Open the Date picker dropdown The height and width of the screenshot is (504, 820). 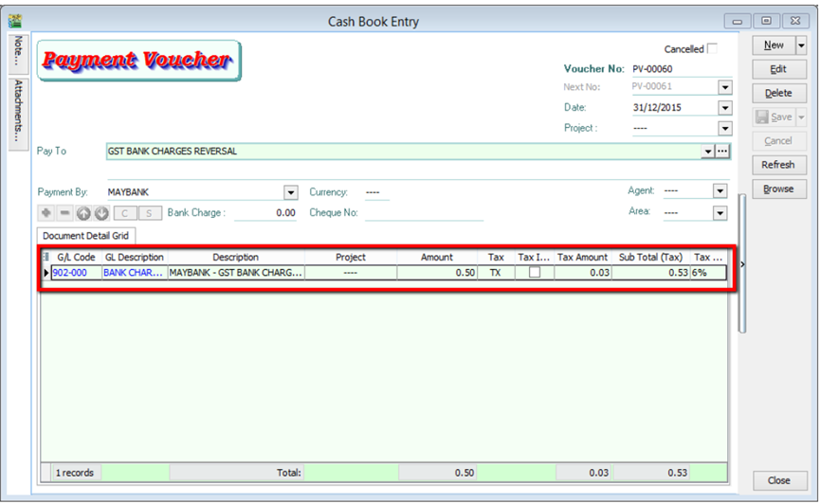pyautogui.click(x=725, y=108)
